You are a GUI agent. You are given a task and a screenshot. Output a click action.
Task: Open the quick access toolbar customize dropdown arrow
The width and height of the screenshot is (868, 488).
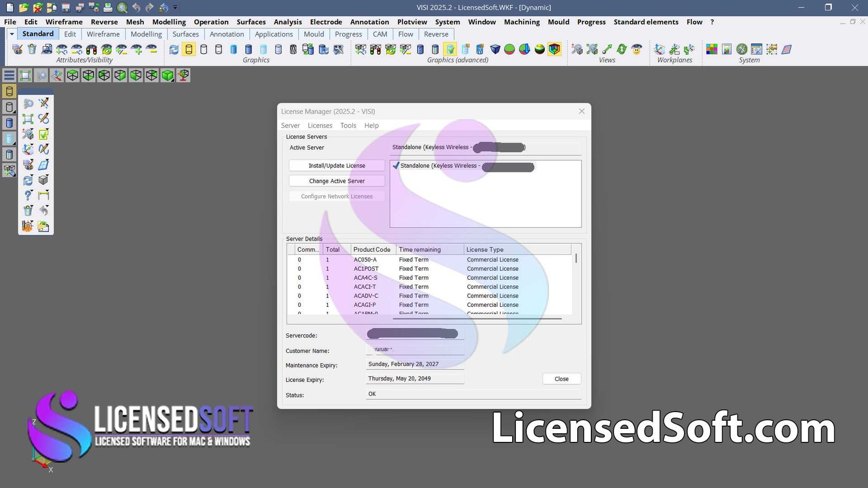click(175, 8)
